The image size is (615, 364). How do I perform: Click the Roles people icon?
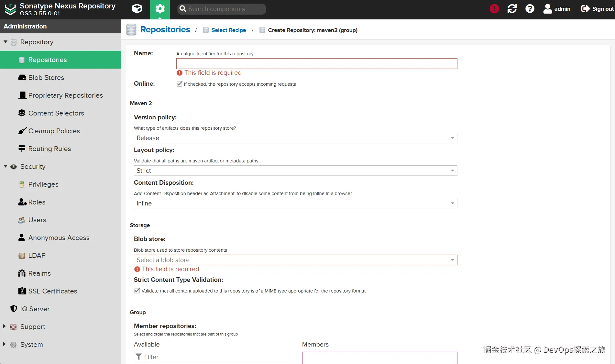point(22,202)
